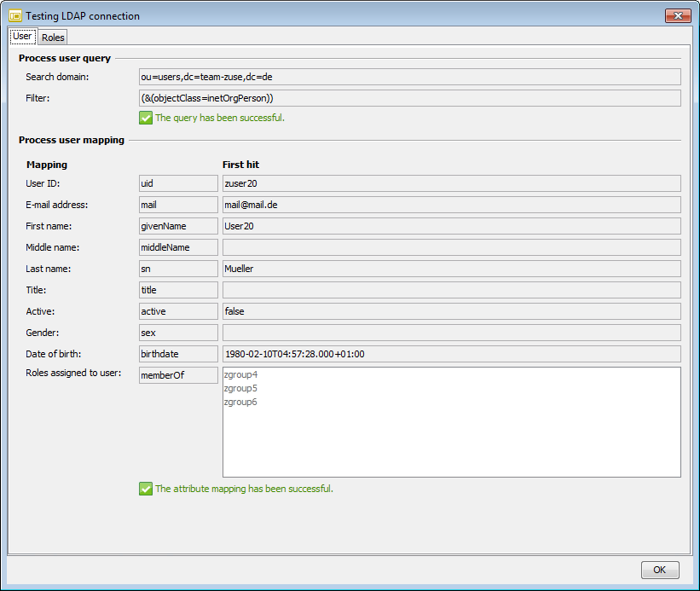700x591 pixels.
Task: Click the attribute mapping success checkmark icon
Action: [x=146, y=489]
